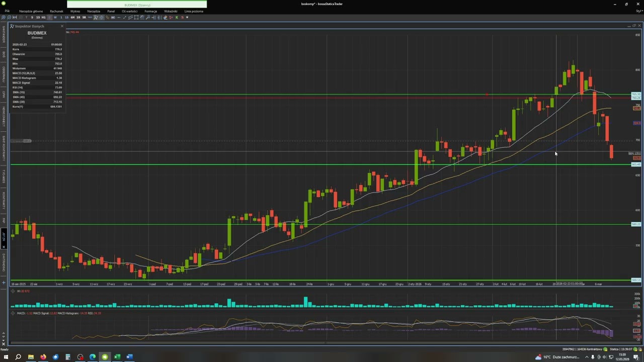This screenshot has width=644, height=362.
Task: Close the Inspektor Danych panel
Action: click(x=62, y=26)
